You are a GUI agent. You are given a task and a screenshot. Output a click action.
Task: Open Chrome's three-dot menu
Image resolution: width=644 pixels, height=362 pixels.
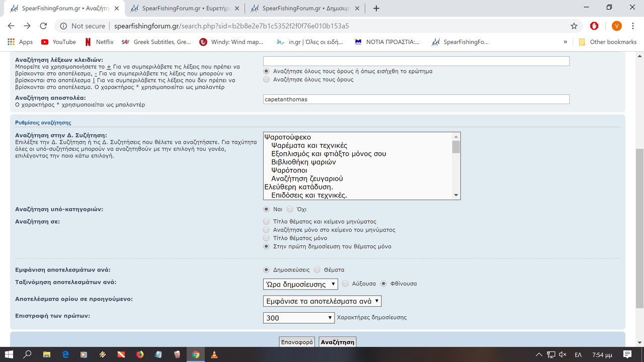tap(633, 26)
